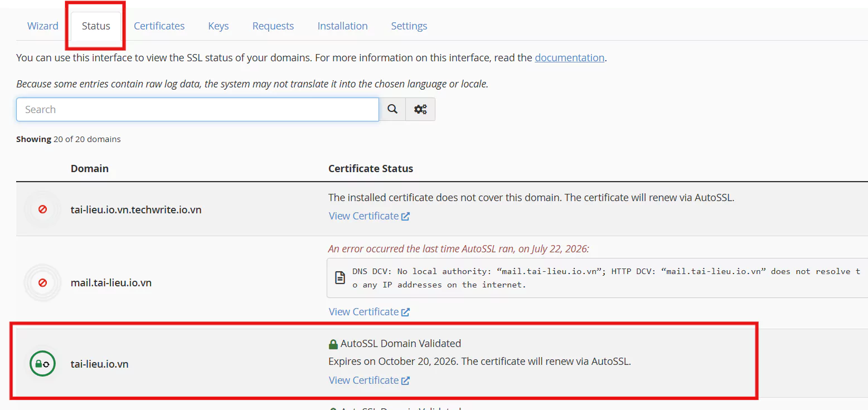Open the Wizard tab
The width and height of the screenshot is (868, 410).
(43, 26)
